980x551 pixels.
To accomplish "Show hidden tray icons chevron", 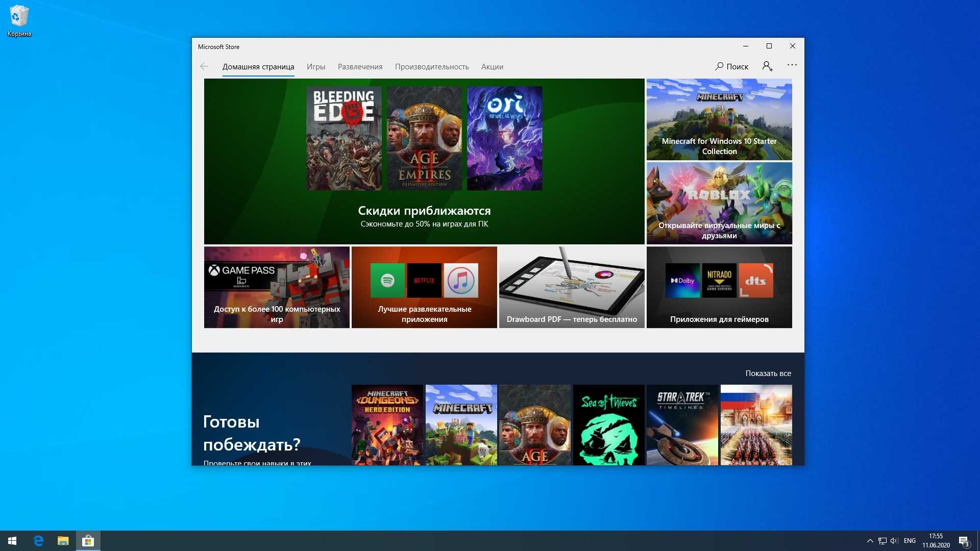I will click(870, 541).
